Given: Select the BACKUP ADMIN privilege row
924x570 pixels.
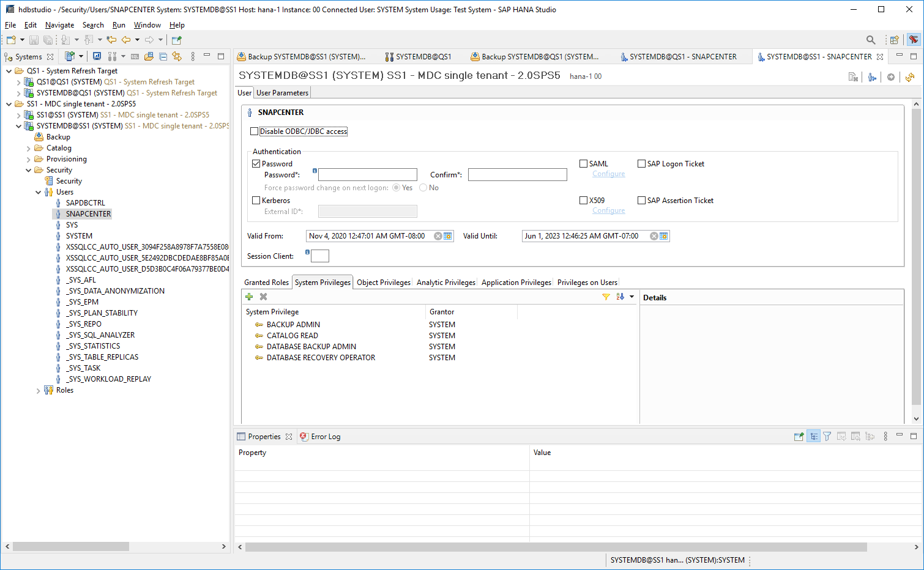Looking at the screenshot, I should [x=293, y=325].
